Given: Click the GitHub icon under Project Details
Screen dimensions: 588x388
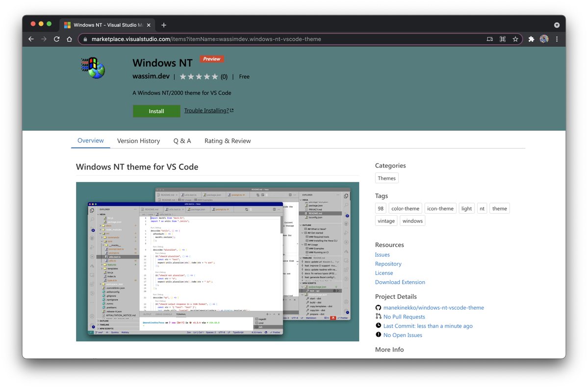Looking at the screenshot, I should click(x=379, y=308).
